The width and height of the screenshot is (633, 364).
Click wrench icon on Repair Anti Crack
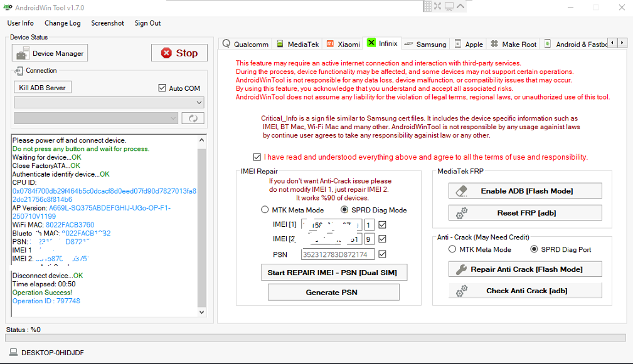click(461, 269)
